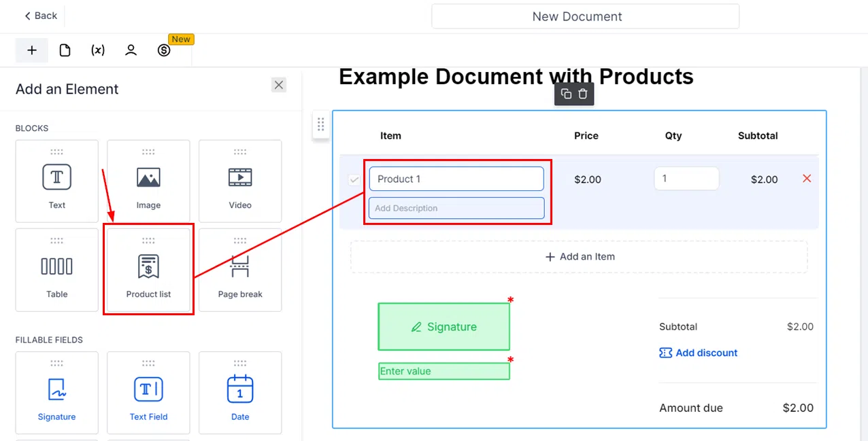This screenshot has width=868, height=441.
Task: Click Add an Item button
Action: tap(579, 257)
